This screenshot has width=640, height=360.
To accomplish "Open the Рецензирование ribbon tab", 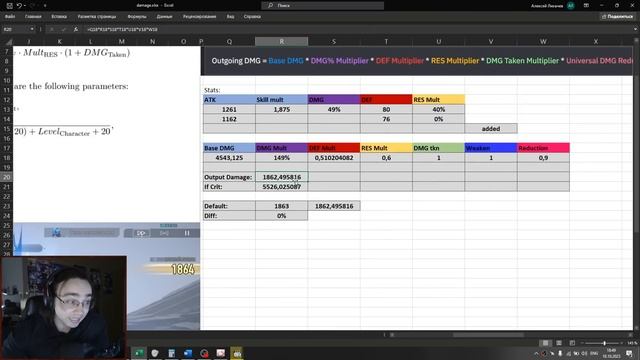I will tap(199, 17).
